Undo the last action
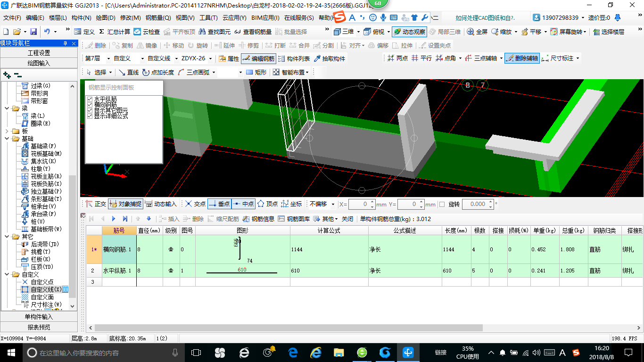The width and height of the screenshot is (644, 362). coord(48,32)
